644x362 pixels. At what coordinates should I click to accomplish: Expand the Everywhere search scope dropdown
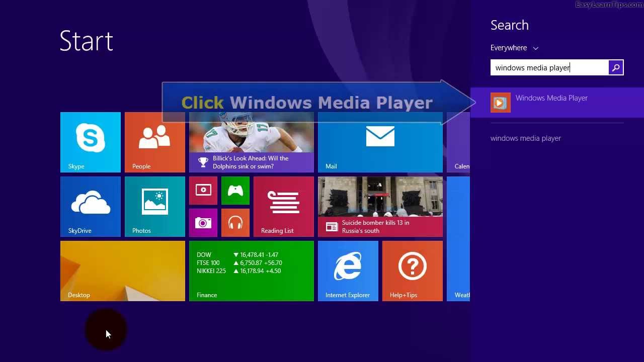coord(514,48)
